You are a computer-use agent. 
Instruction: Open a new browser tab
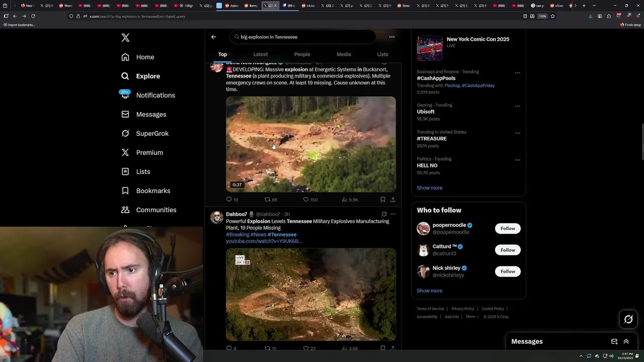click(584, 6)
